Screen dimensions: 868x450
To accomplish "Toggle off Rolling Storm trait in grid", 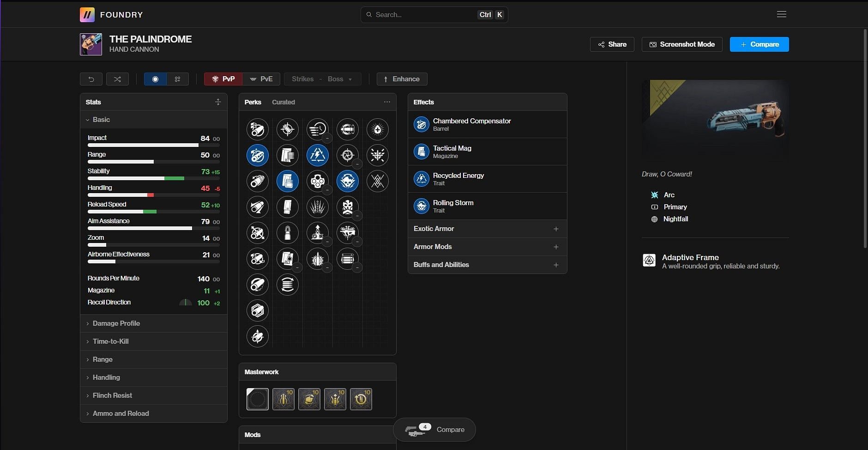I will [x=347, y=181].
